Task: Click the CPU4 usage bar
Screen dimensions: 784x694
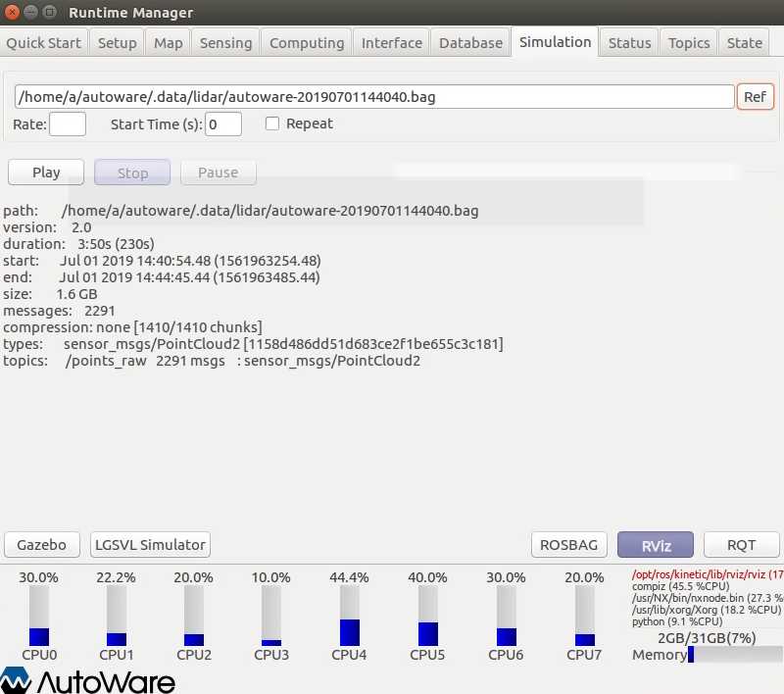Action: pos(350,616)
